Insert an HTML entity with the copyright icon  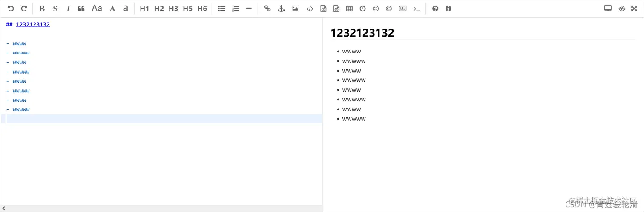(389, 9)
